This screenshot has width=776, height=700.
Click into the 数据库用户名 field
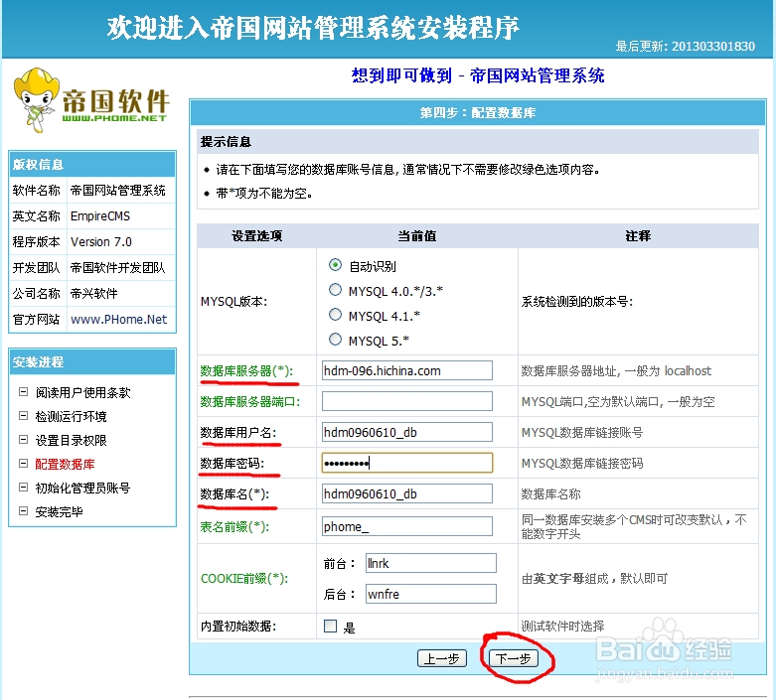point(406,432)
